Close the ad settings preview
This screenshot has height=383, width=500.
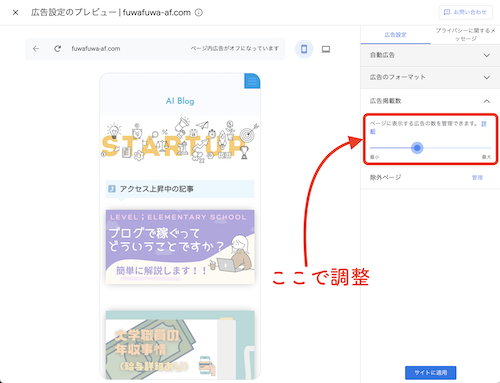[15, 13]
